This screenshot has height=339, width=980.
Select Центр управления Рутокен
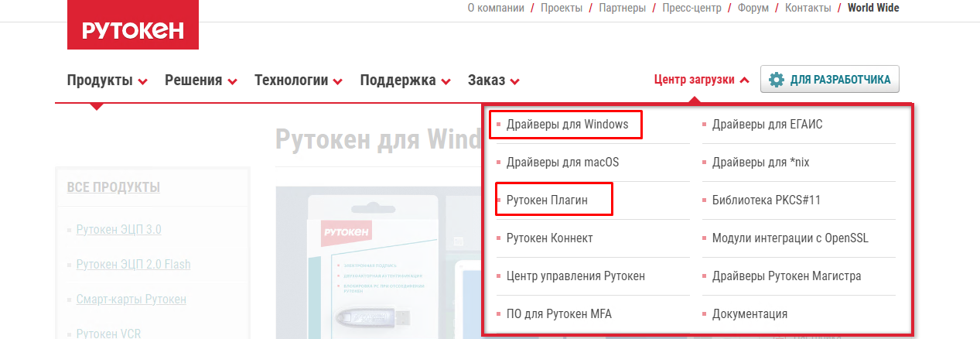[575, 276]
